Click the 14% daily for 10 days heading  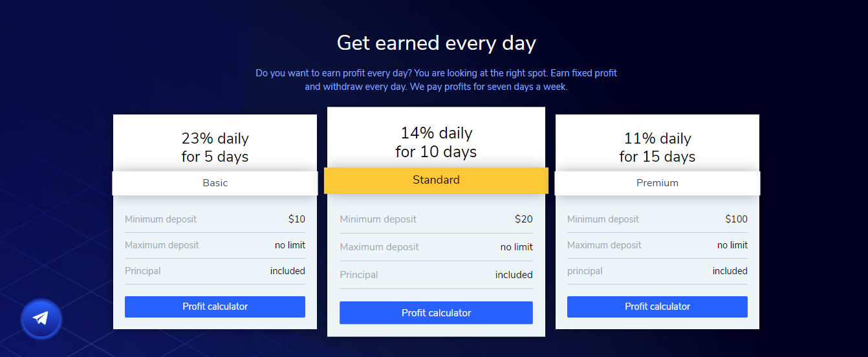436,142
